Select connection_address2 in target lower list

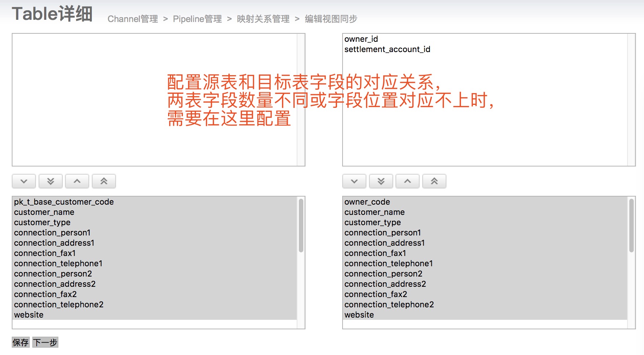tap(485, 284)
